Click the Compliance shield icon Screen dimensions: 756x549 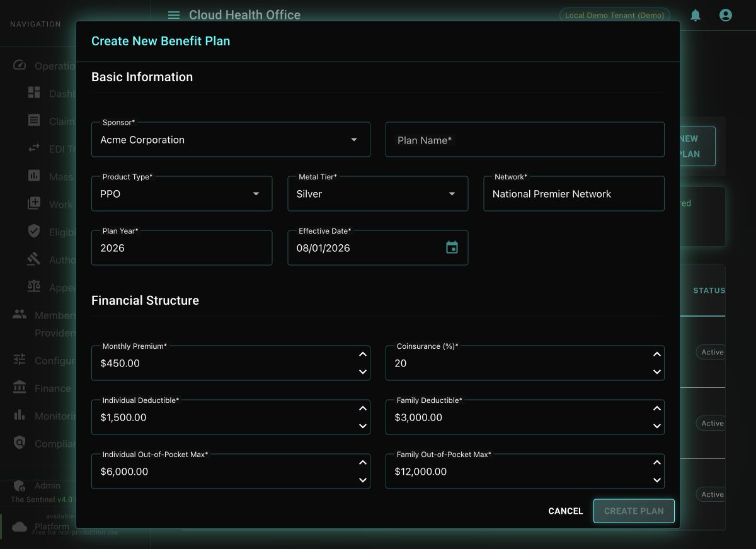tap(20, 443)
